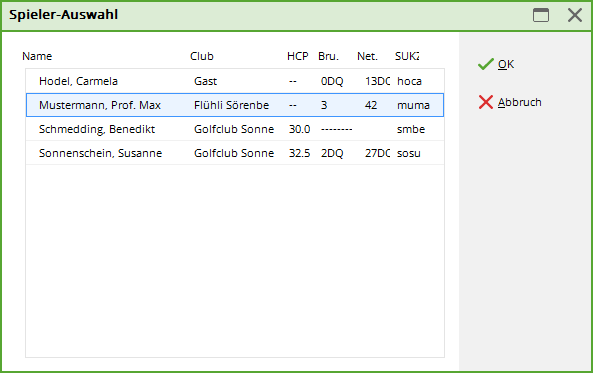Click Schmedding's Golfclub Sonne cell
This screenshot has height=373, width=593.
click(x=234, y=129)
